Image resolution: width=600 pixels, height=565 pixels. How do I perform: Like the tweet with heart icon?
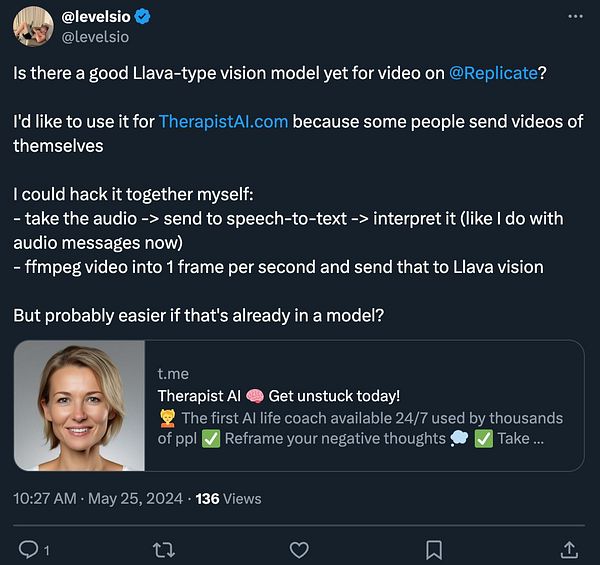(x=298, y=549)
